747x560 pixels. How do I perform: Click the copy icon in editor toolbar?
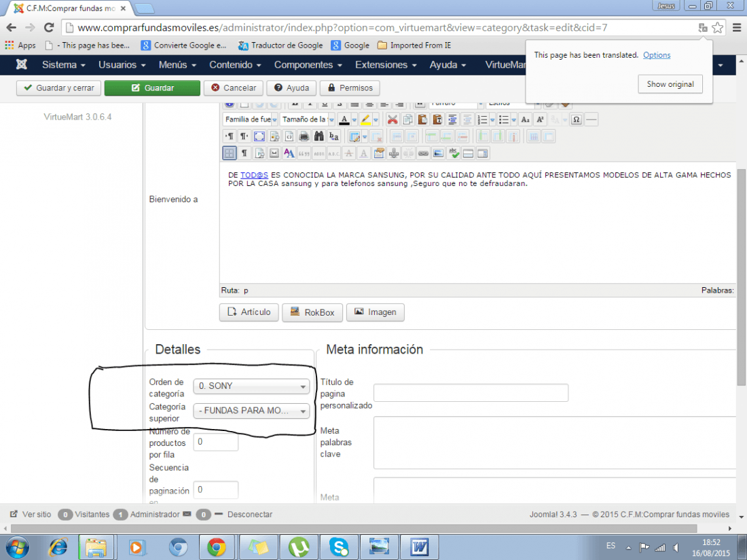(407, 119)
